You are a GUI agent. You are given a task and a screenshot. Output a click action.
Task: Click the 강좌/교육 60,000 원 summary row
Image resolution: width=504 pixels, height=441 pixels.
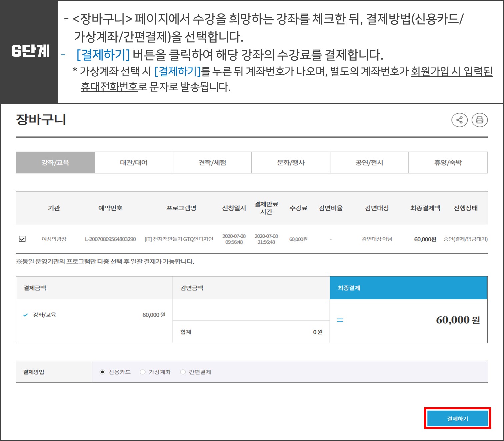94,315
